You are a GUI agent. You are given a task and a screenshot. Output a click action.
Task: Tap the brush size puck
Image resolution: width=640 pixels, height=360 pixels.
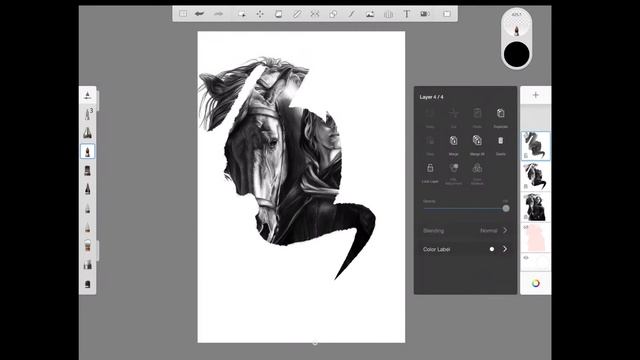pyautogui.click(x=516, y=24)
